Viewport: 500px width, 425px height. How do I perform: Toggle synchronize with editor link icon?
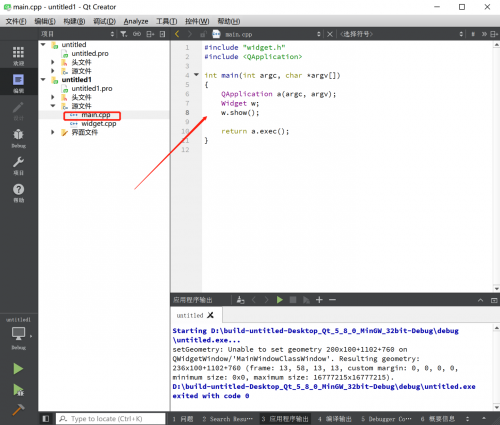point(137,34)
